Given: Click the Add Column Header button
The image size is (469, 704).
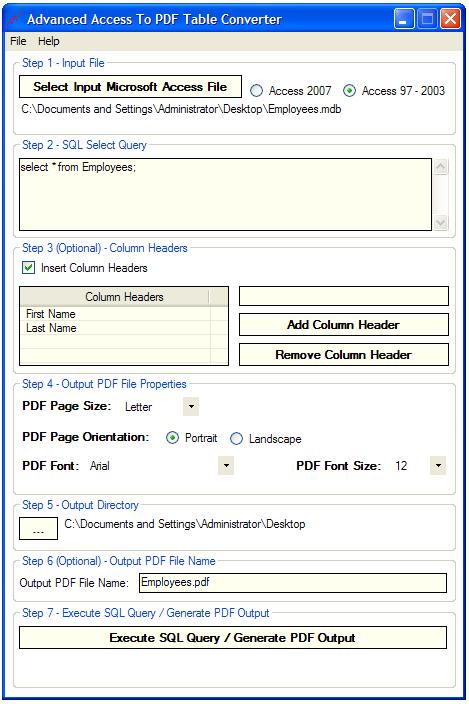Looking at the screenshot, I should point(344,325).
